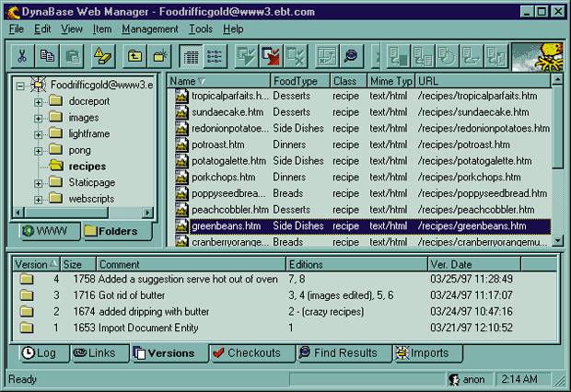Open the Management menu
The height and width of the screenshot is (392, 571).
pos(150,29)
